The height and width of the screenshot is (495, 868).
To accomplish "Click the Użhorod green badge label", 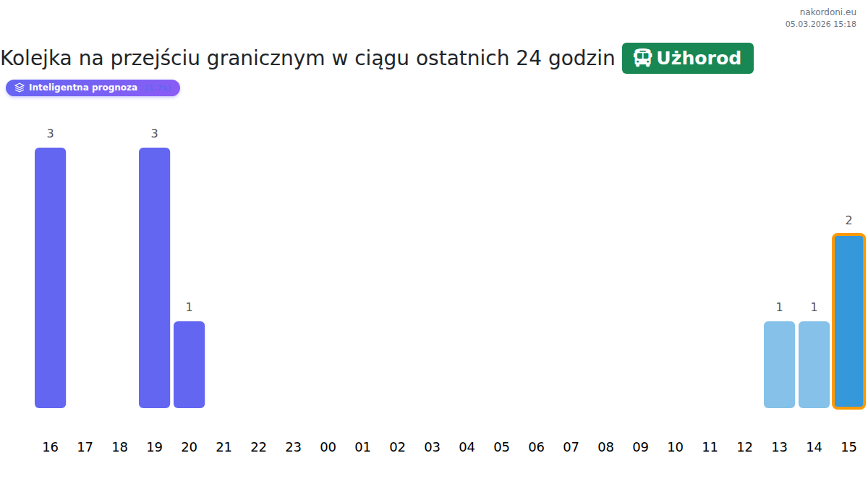I will tap(699, 58).
